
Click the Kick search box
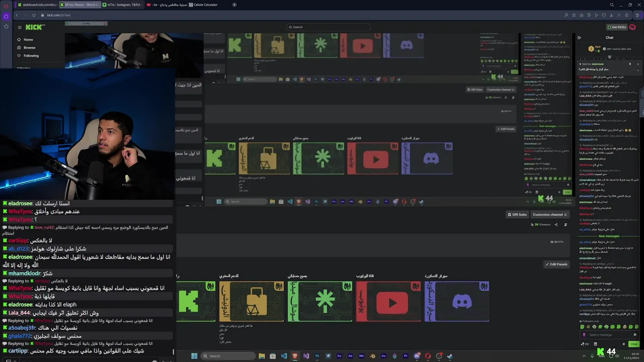click(x=328, y=27)
